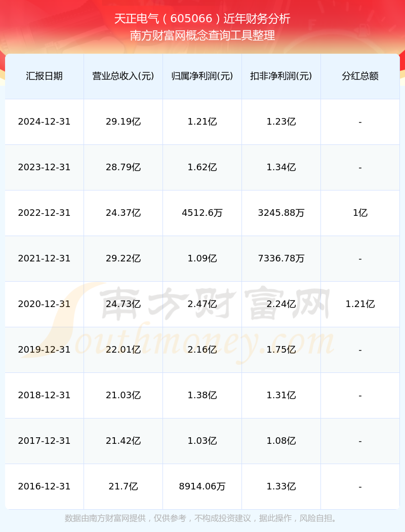The height and width of the screenshot is (532, 405).
Task: Click the 归属净利润(元) column header
Action: tap(202, 76)
